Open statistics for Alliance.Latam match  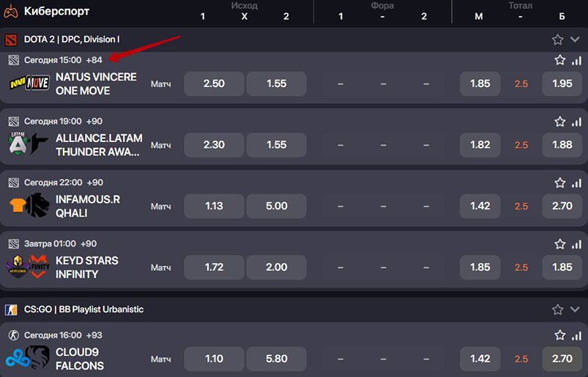[576, 122]
